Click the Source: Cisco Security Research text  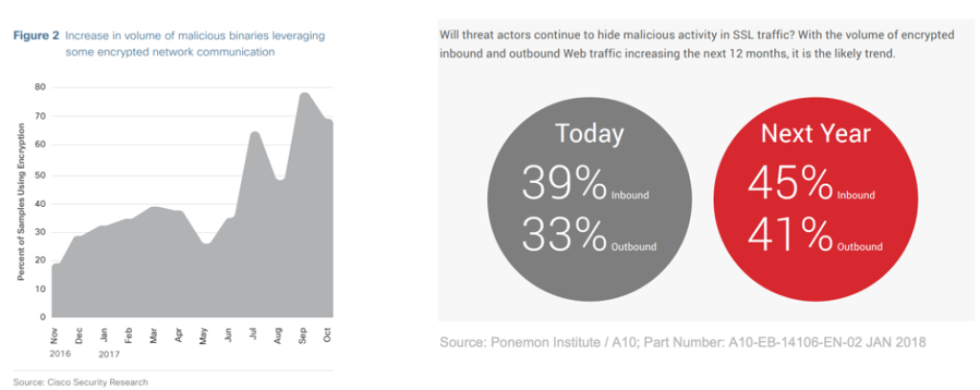(x=80, y=381)
